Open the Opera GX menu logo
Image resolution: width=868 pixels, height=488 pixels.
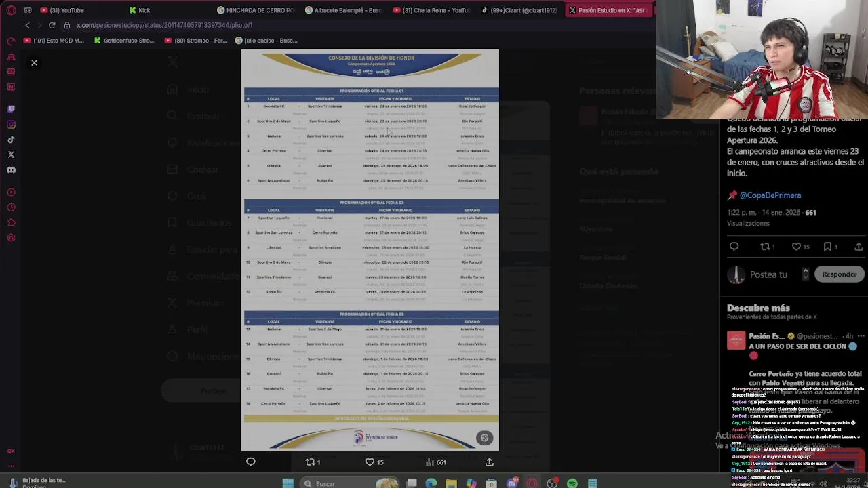pyautogui.click(x=11, y=10)
